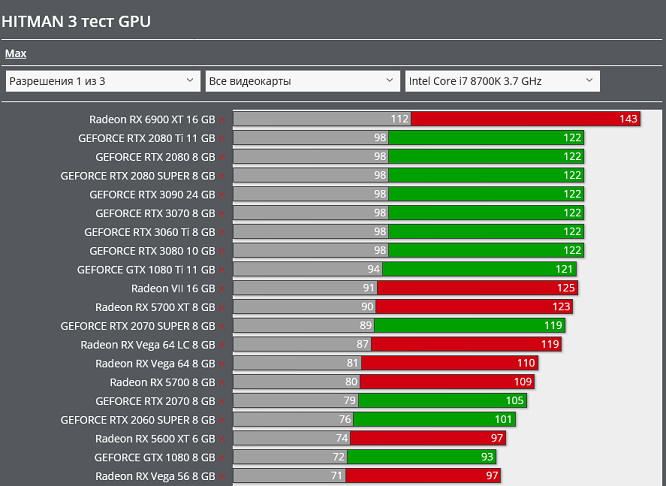Screen dimensions: 666x486
Task: Click the red X beside GEFORCE RTX 3090 24 GB
Action: click(222, 195)
